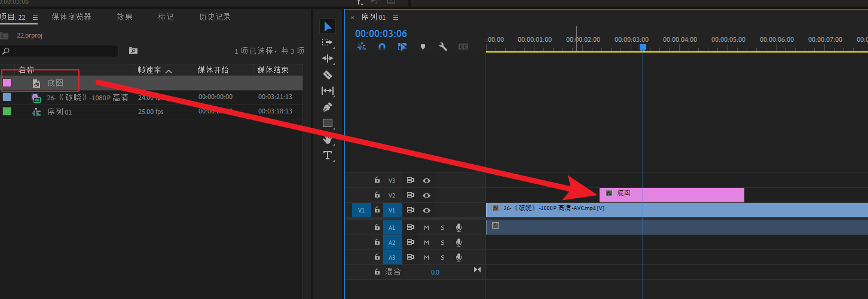
Task: Mute audio track A1
Action: [x=427, y=227]
